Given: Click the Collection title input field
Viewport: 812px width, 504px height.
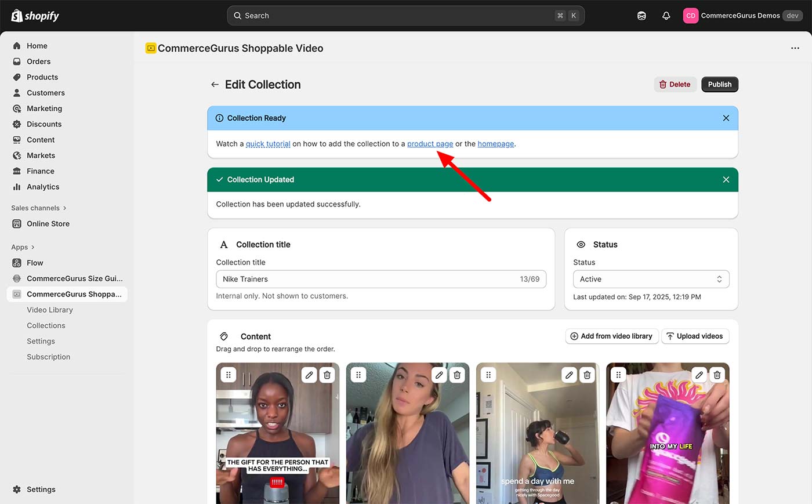Looking at the screenshot, I should (x=381, y=279).
